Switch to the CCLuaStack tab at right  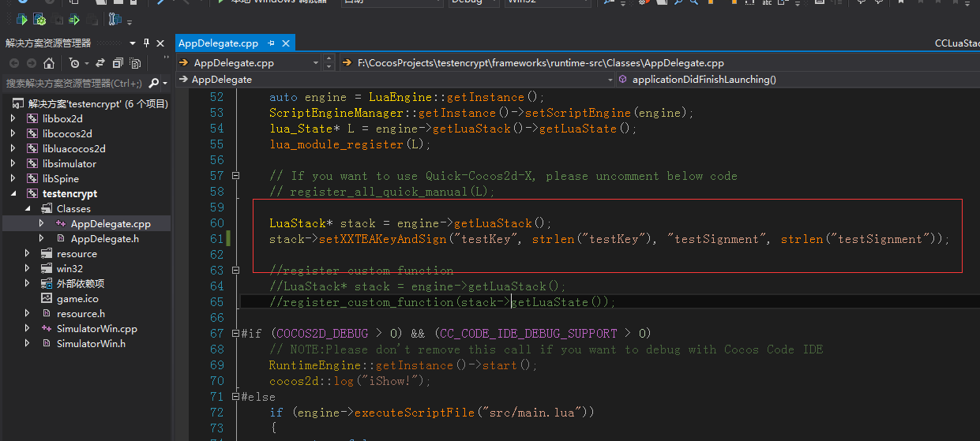point(956,43)
